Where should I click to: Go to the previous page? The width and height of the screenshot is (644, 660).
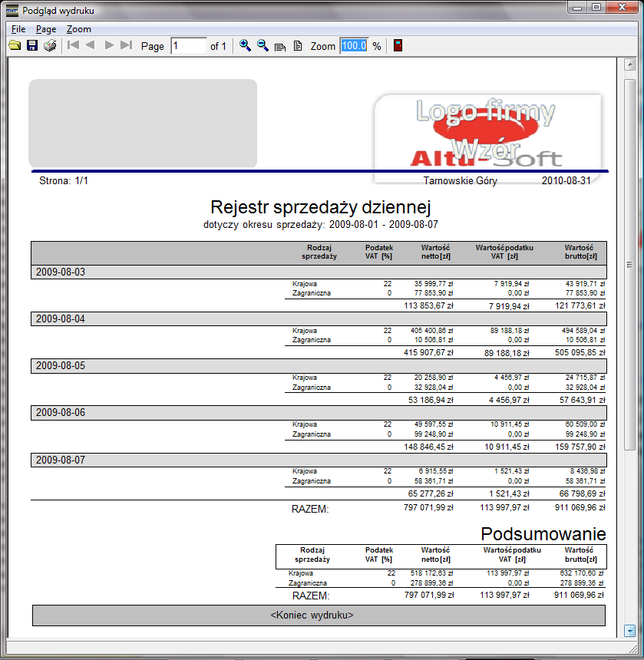click(x=91, y=46)
